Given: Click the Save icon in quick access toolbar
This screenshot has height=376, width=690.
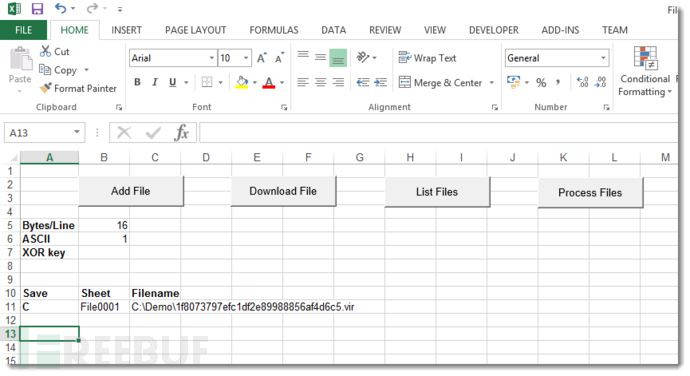Looking at the screenshot, I should [37, 9].
